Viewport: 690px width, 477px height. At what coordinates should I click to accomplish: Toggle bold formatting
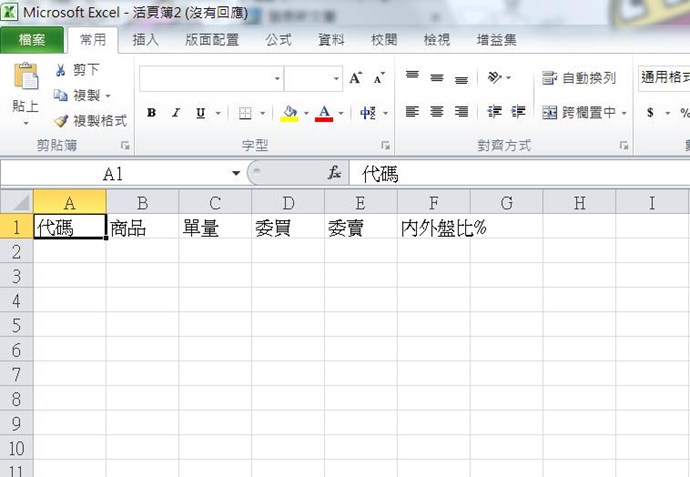pyautogui.click(x=151, y=113)
